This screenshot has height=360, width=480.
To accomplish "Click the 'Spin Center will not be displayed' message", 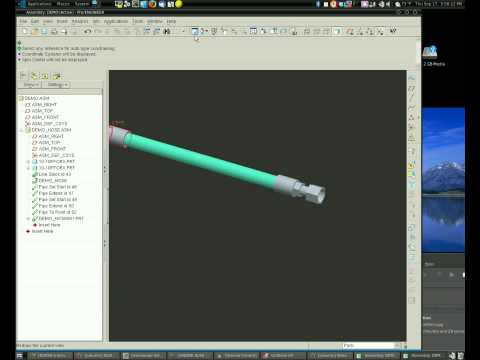I will (x=55, y=60).
